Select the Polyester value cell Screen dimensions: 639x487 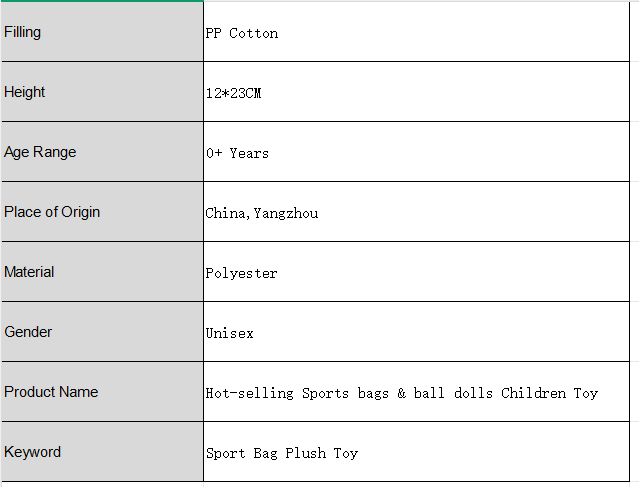tap(416, 271)
